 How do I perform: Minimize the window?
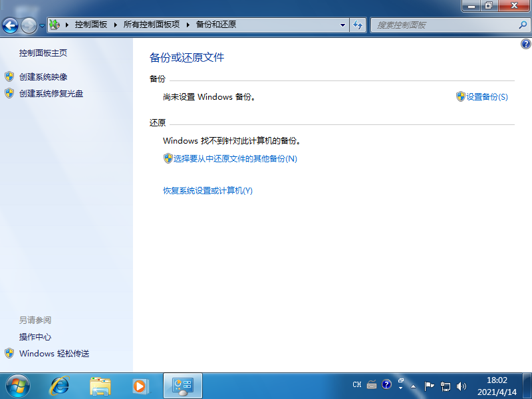point(471,5)
